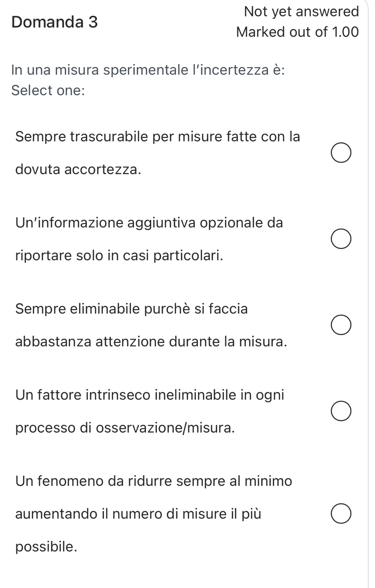
Task: Click the 'possibile.' final answer line
Action: click(x=46, y=547)
